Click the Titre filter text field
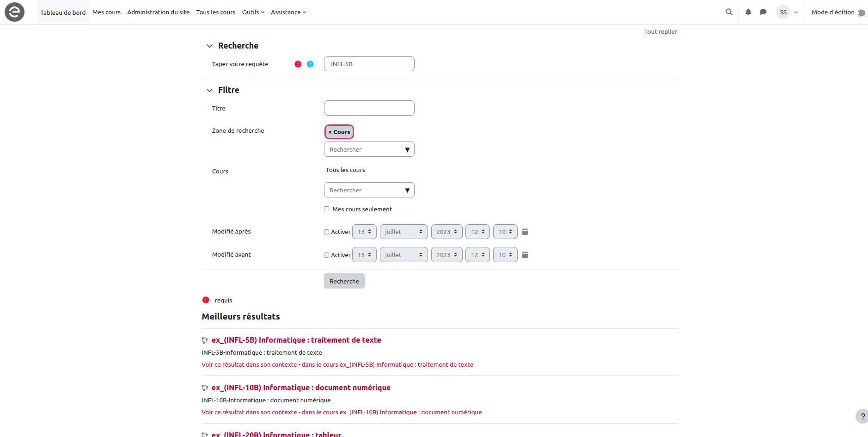This screenshot has height=437, width=868. coord(369,108)
